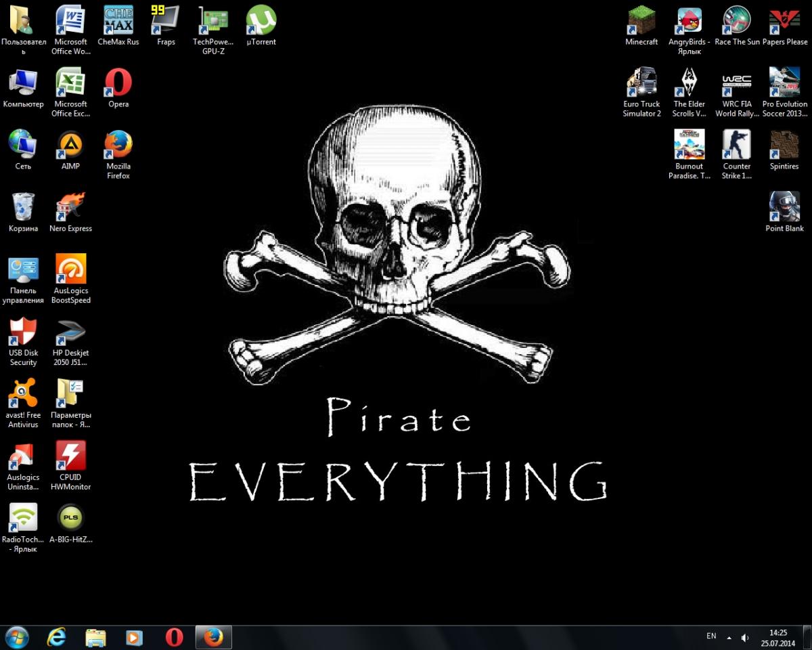Click the Papers Please game icon
This screenshot has width=812, height=650.
[785, 22]
